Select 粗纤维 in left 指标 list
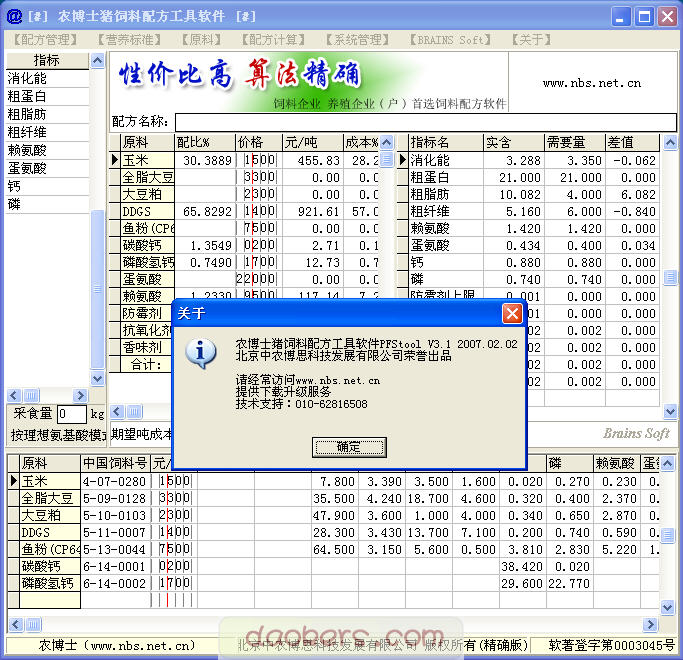The height and width of the screenshot is (660, 683). tap(47, 132)
